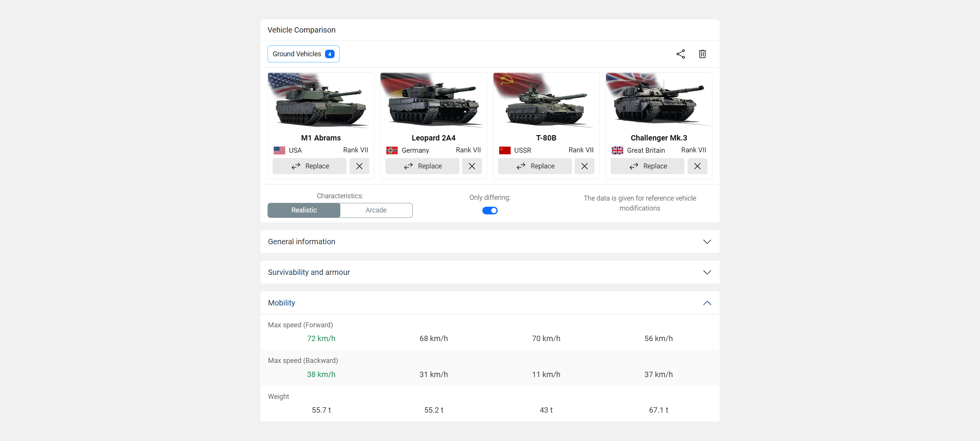Click the Ground Vehicles count badge
Viewport: 980px width, 441px height.
330,54
